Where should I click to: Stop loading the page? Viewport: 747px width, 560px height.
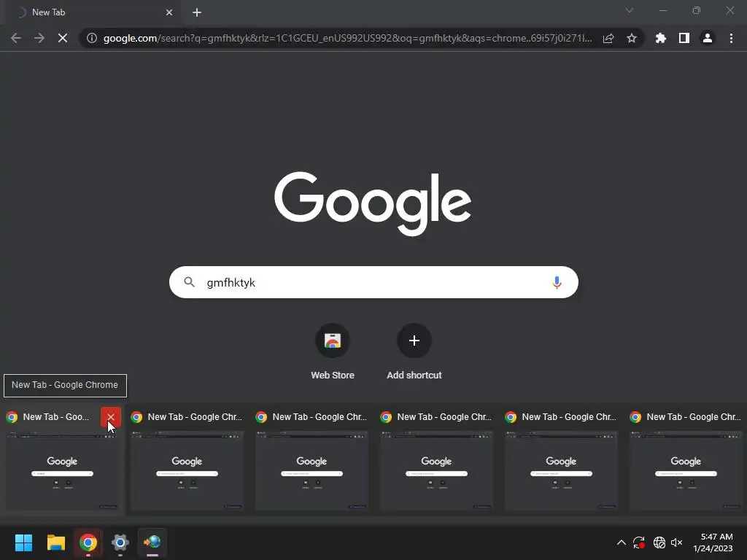click(63, 38)
